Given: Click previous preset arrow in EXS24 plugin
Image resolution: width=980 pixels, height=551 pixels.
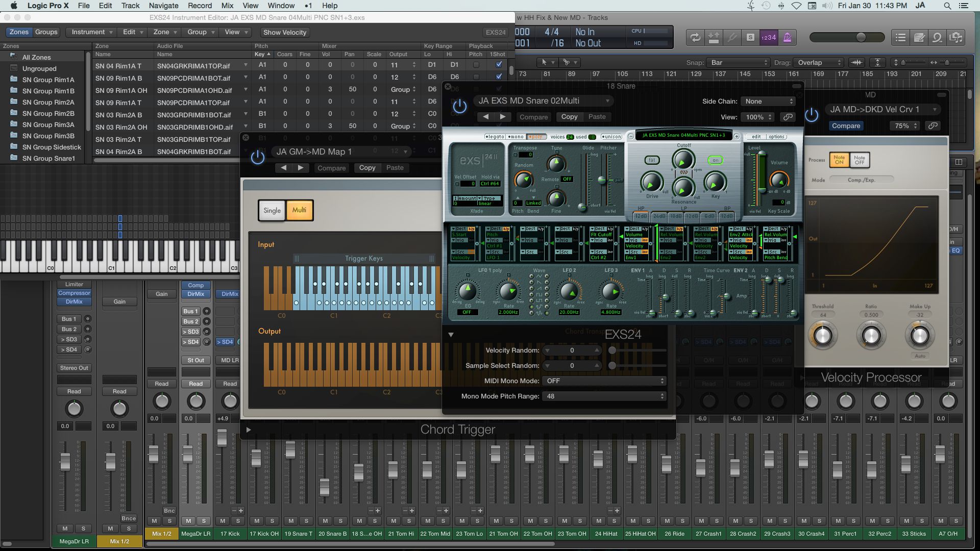Looking at the screenshot, I should pos(486,117).
